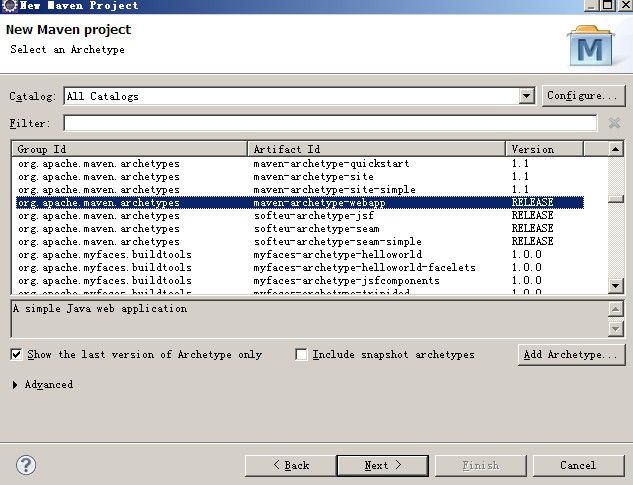Image resolution: width=633 pixels, height=485 pixels.
Task: Click the clear filter X icon
Action: pos(614,123)
